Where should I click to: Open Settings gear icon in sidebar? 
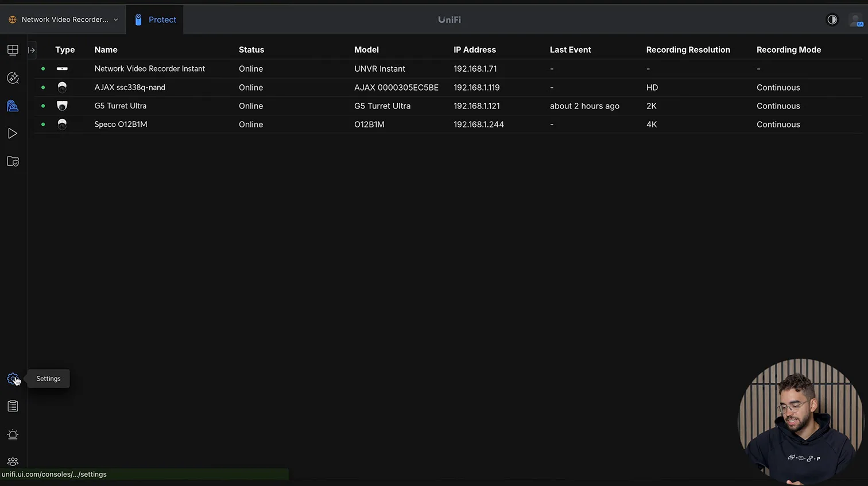coord(13,379)
